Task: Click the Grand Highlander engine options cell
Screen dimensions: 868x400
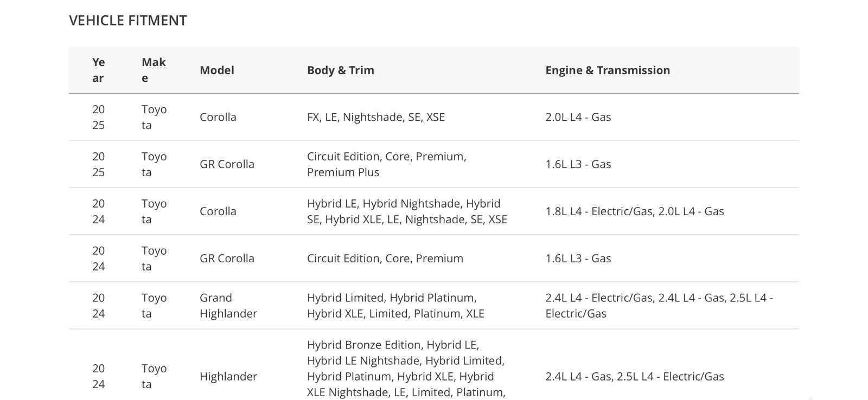Action: click(x=659, y=306)
